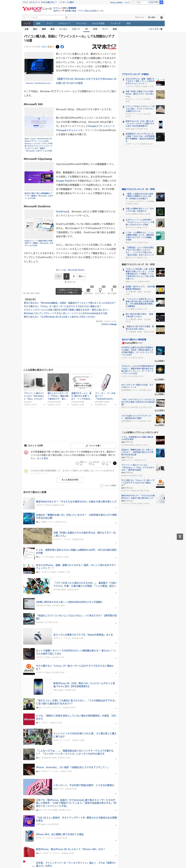
Task: Open Microsoft 365 section image
Action: point(39,122)
